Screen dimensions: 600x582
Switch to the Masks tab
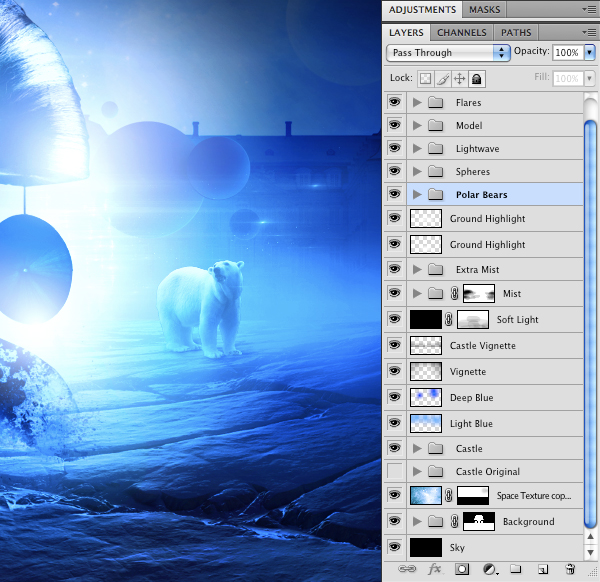pyautogui.click(x=484, y=9)
